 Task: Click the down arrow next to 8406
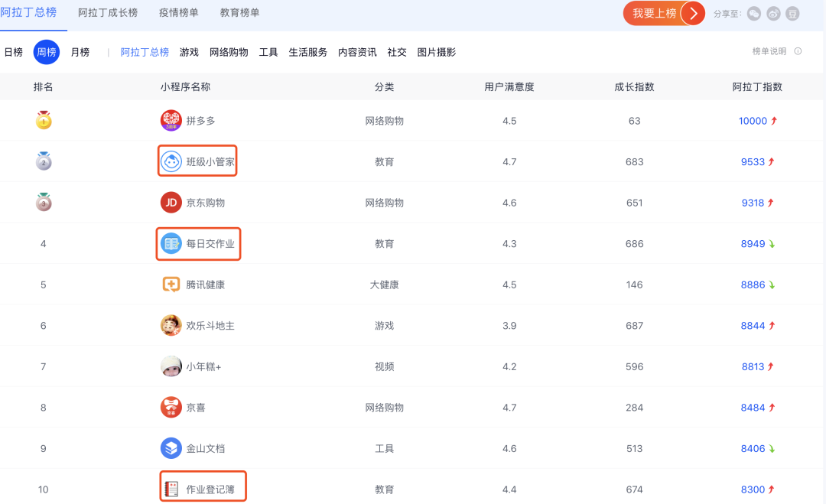click(x=772, y=449)
